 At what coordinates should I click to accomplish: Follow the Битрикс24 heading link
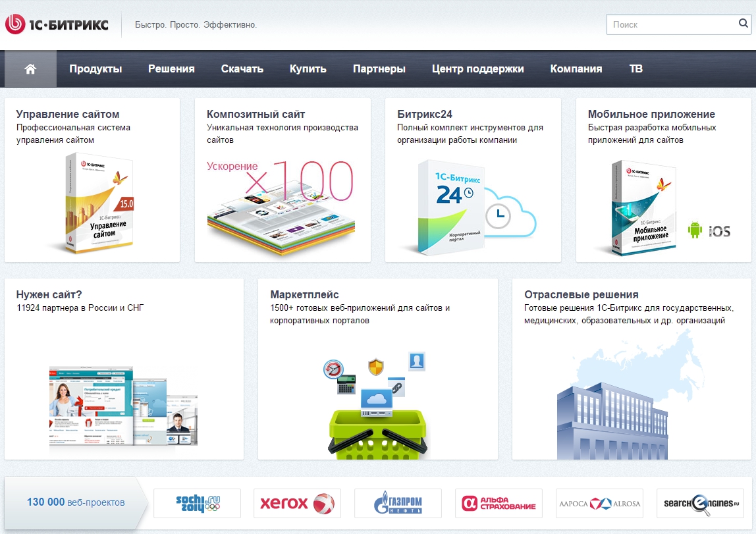pos(424,114)
